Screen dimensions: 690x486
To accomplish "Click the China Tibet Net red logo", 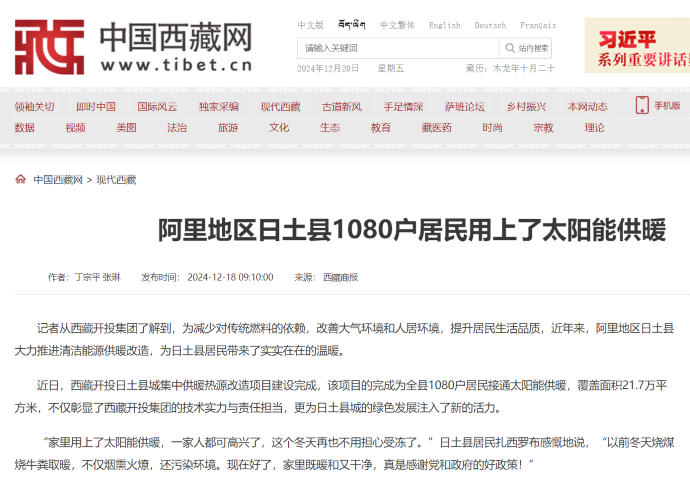I will tap(48, 47).
